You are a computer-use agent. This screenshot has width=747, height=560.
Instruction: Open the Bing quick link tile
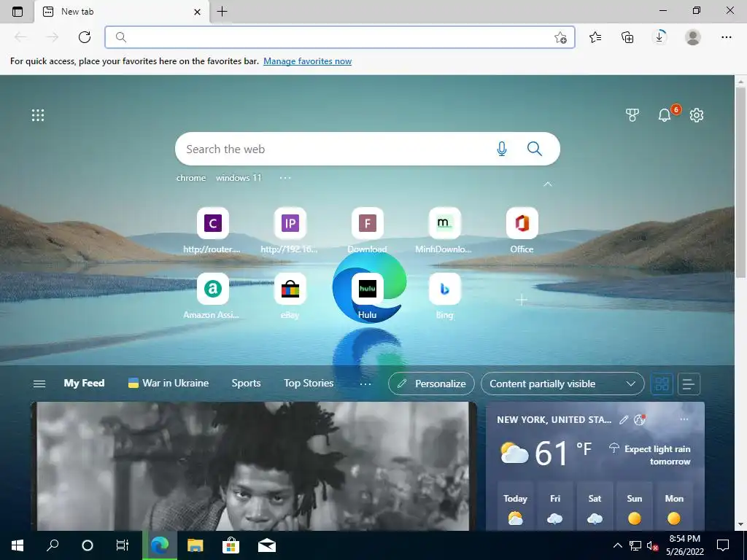point(444,296)
